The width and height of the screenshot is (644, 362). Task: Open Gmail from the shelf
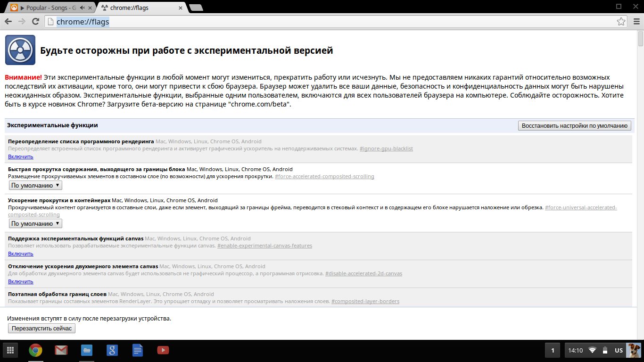pyautogui.click(x=61, y=350)
